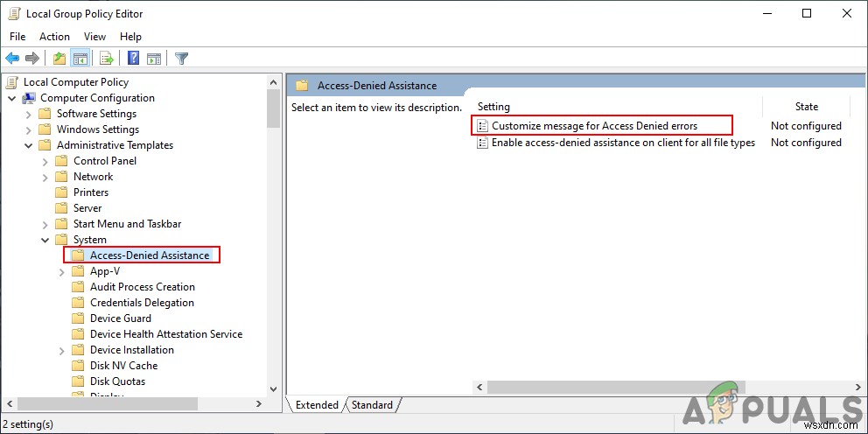Click Not configured state for Enable access-denied assistance
The width and height of the screenshot is (868, 434).
pyautogui.click(x=806, y=143)
